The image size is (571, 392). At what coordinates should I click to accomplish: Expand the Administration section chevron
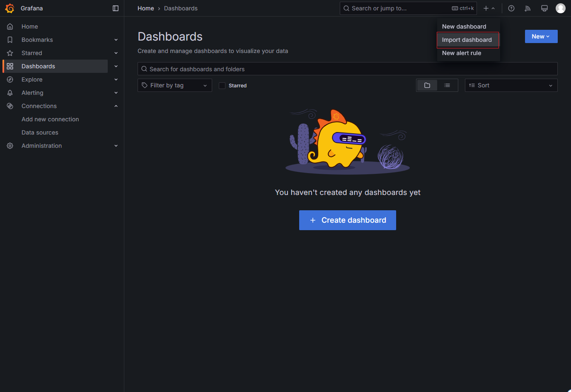(x=116, y=146)
